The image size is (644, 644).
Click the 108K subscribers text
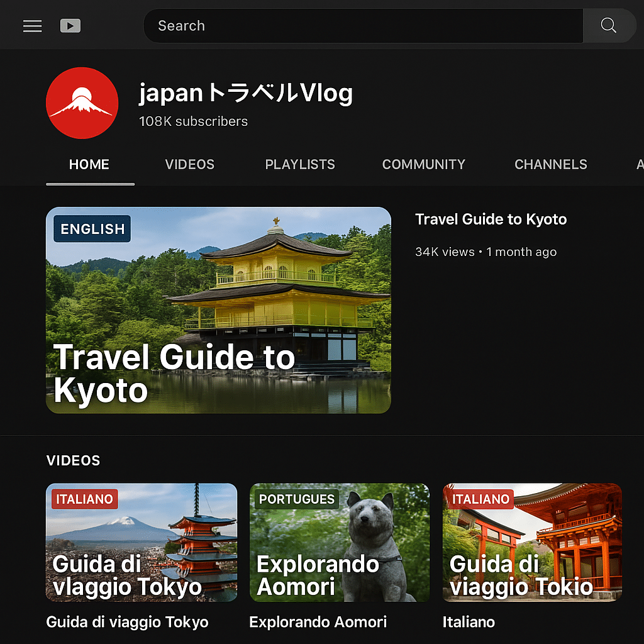(x=193, y=121)
